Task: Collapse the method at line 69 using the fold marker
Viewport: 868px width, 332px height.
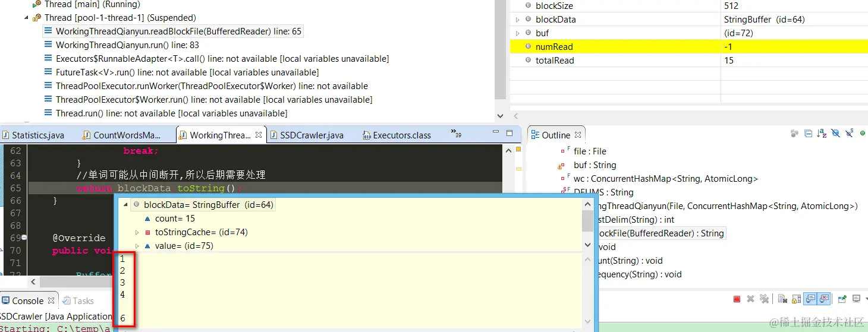Action: tap(25, 238)
